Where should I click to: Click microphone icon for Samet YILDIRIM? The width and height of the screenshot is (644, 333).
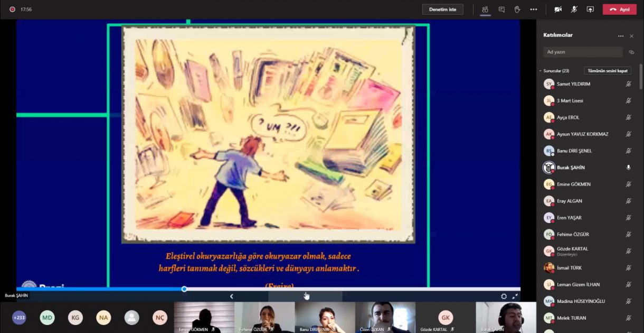click(628, 84)
